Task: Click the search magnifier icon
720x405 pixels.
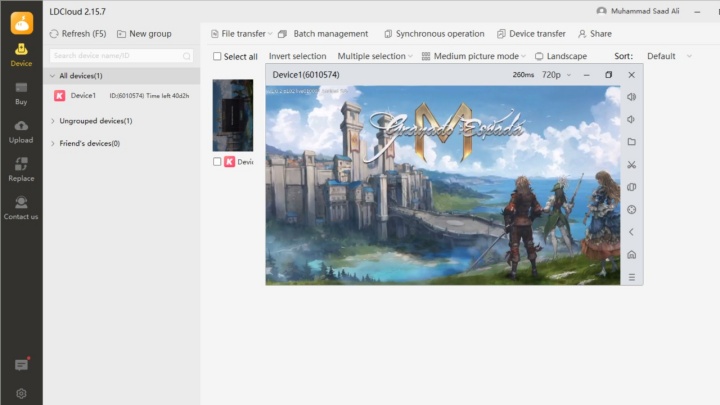Action: click(186, 56)
